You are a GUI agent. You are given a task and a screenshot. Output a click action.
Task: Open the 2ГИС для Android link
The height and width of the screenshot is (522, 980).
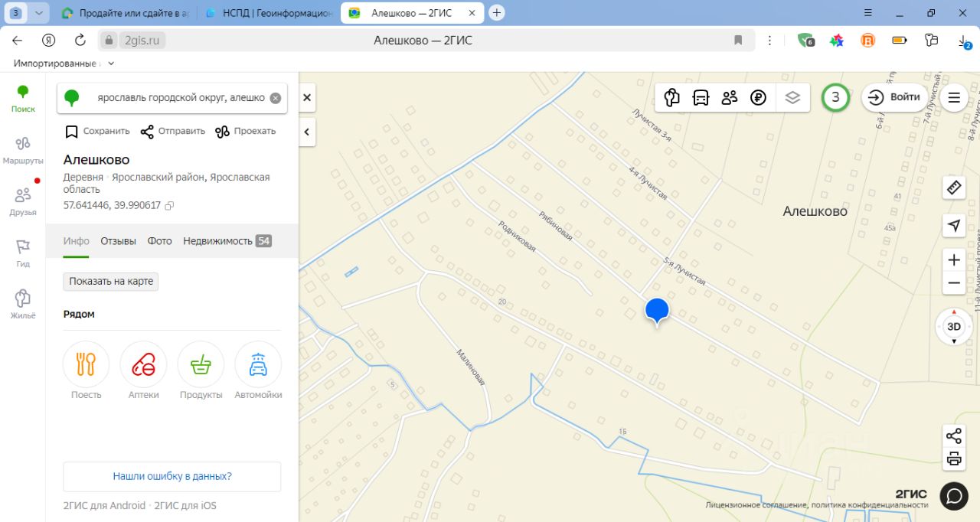coord(104,505)
